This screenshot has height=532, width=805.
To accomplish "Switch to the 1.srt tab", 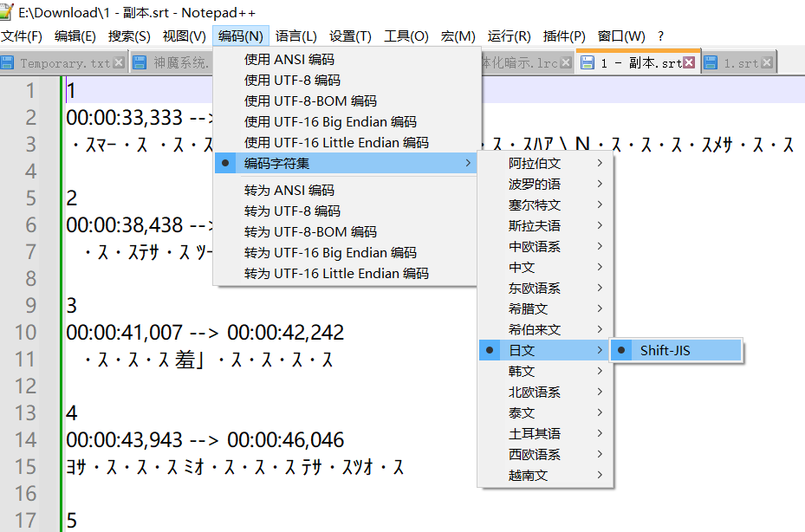I will (741, 63).
